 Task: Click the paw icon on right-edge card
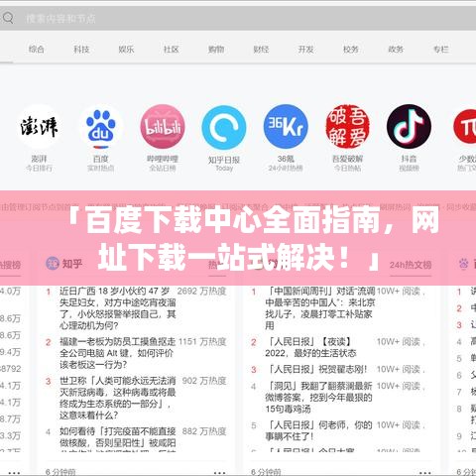pos(464,264)
